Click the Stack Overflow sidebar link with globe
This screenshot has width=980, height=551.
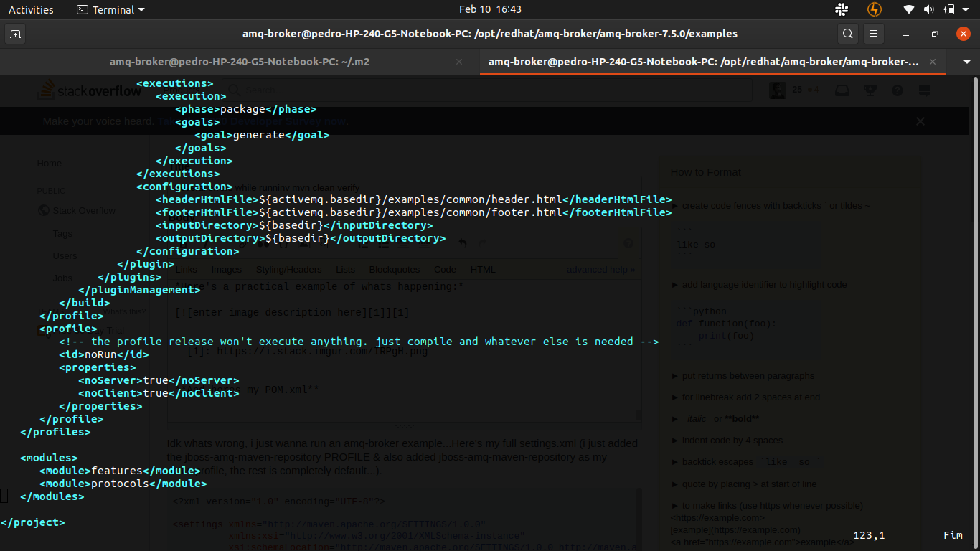[x=77, y=211]
